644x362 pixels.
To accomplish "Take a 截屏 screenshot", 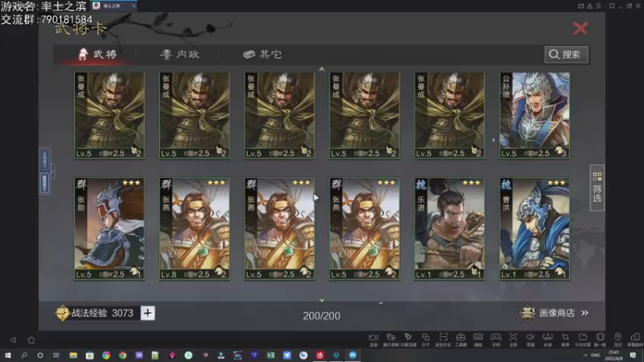I will (565, 339).
